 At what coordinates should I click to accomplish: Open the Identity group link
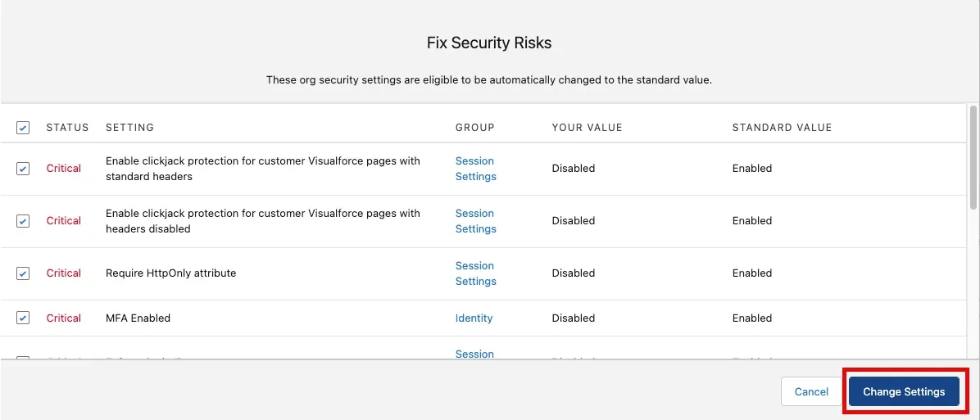[474, 318]
